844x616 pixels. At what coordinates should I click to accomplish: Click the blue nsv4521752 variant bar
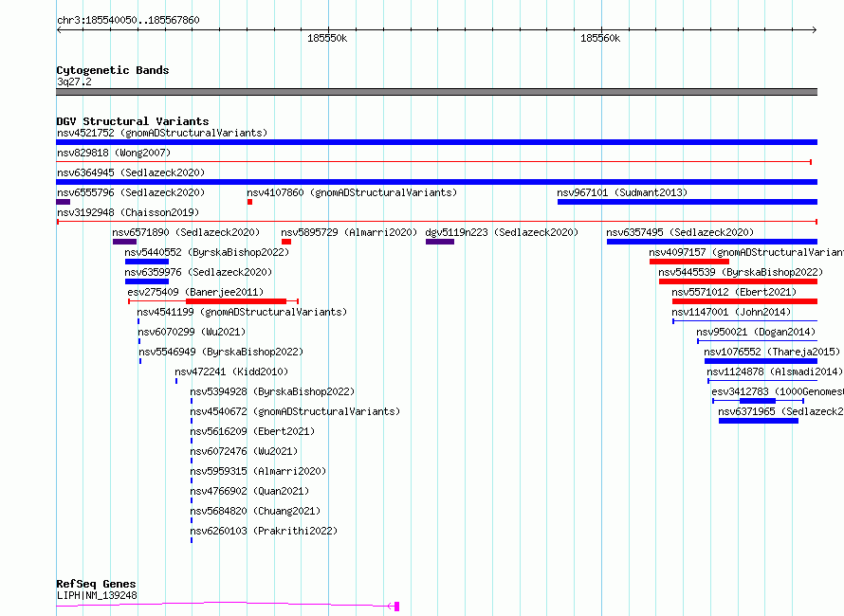coord(436,142)
